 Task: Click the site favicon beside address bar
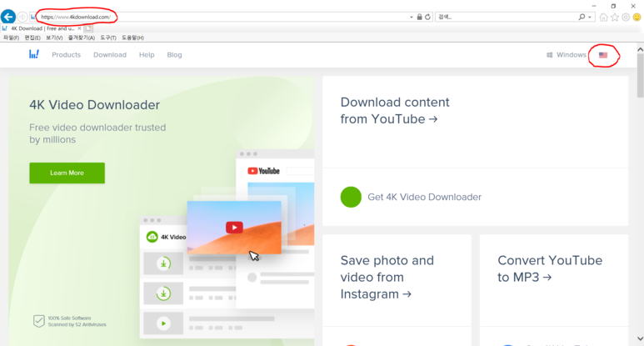(x=32, y=17)
